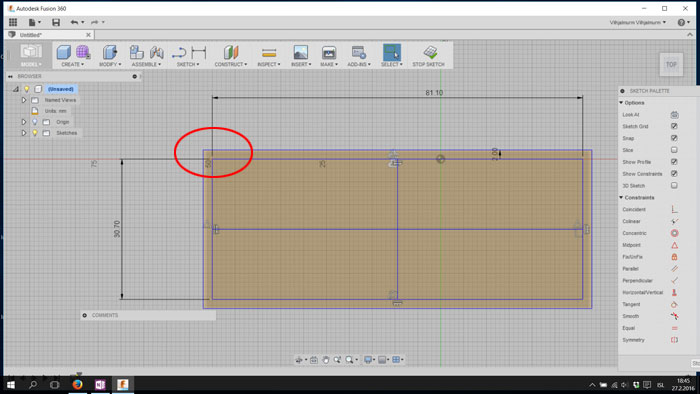
Task: Click the Look At icon in Sketch Palette
Action: [x=675, y=115]
